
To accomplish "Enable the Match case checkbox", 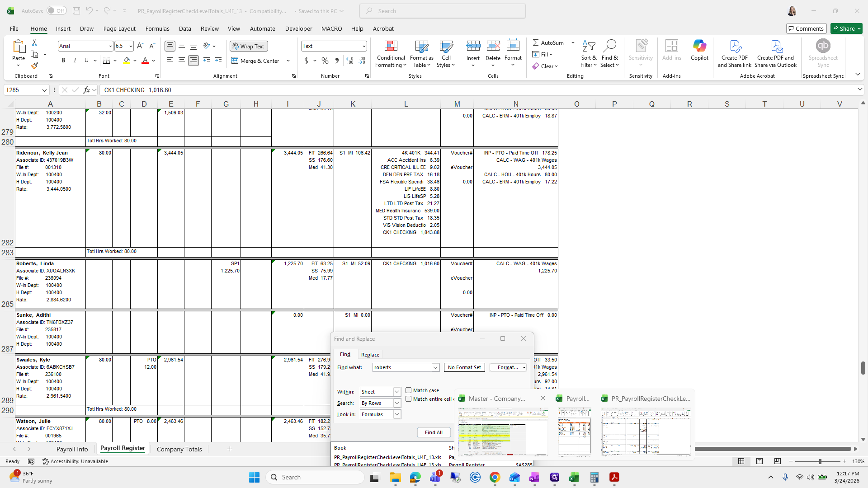I will point(409,390).
